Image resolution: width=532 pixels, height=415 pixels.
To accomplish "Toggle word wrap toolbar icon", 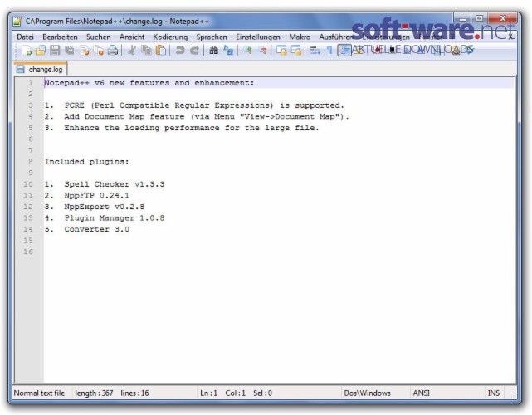I will point(315,51).
